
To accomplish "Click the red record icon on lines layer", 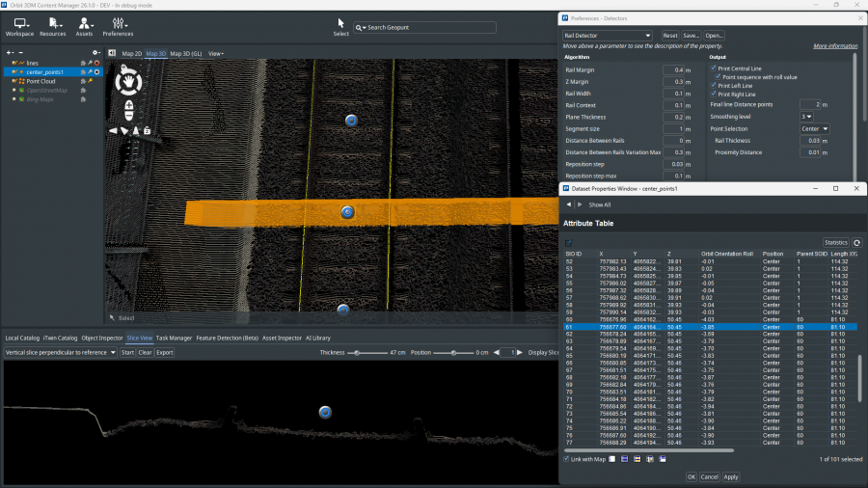I will (96, 63).
